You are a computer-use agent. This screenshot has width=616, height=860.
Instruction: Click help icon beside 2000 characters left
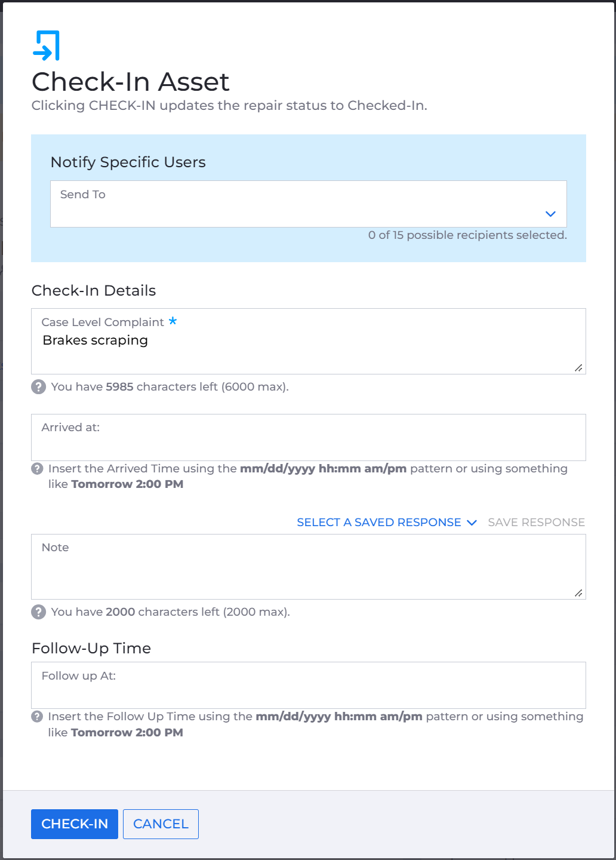pyautogui.click(x=38, y=612)
